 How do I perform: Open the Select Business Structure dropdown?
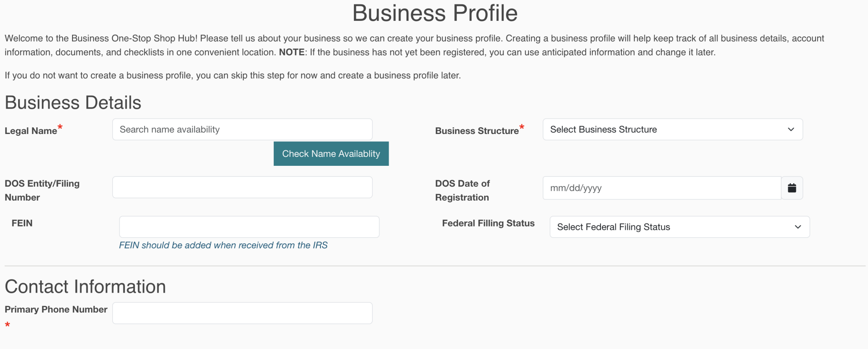coord(672,129)
